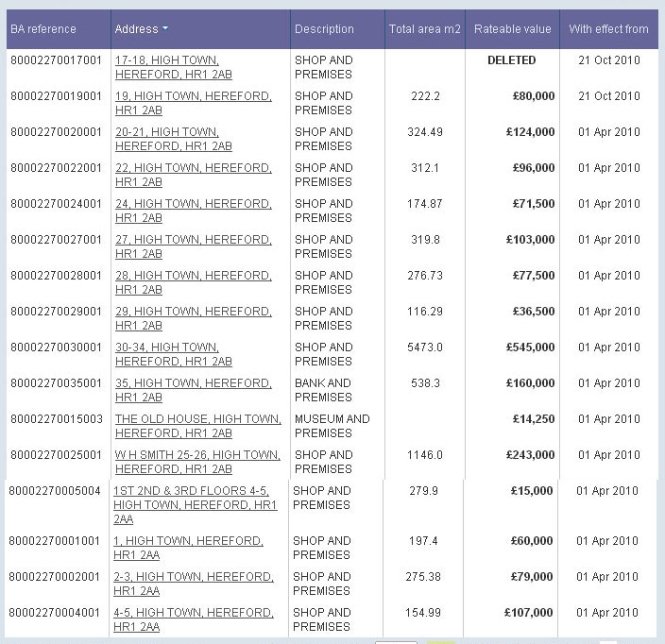Click total area 5473.0 cell

pos(425,347)
